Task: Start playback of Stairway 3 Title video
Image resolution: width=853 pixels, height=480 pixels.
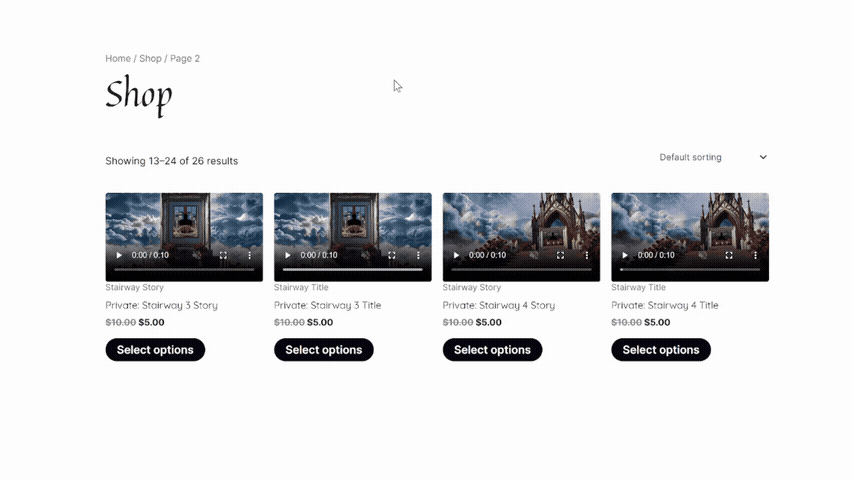Action: 288,255
